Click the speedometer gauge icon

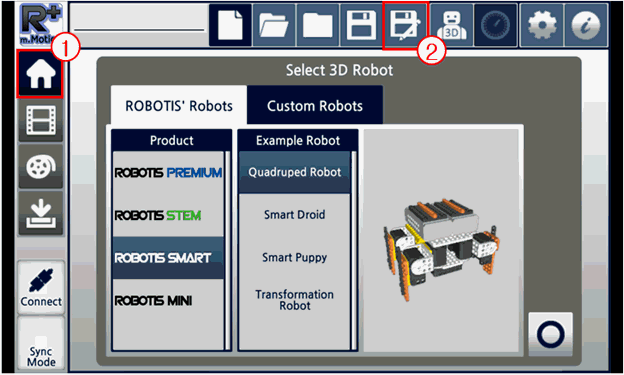click(x=496, y=25)
